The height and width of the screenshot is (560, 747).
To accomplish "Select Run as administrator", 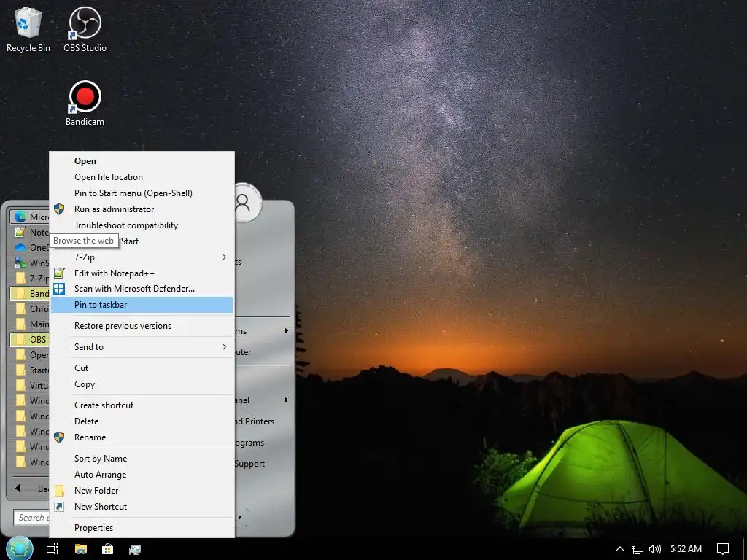I will coord(142,209).
